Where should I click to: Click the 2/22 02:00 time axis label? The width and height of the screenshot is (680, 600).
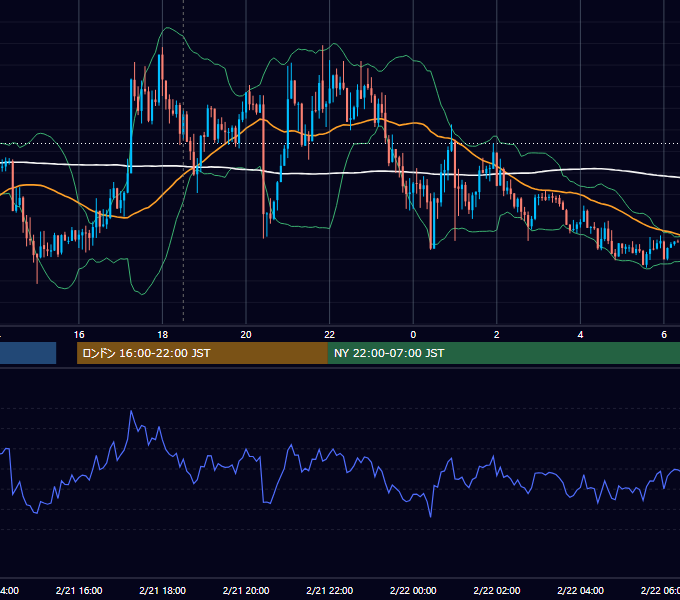[497, 590]
